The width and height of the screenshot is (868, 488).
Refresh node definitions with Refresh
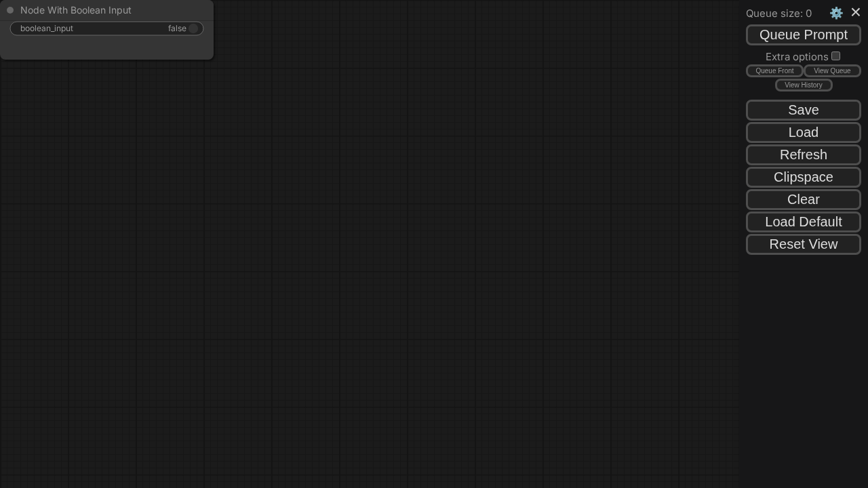(804, 155)
